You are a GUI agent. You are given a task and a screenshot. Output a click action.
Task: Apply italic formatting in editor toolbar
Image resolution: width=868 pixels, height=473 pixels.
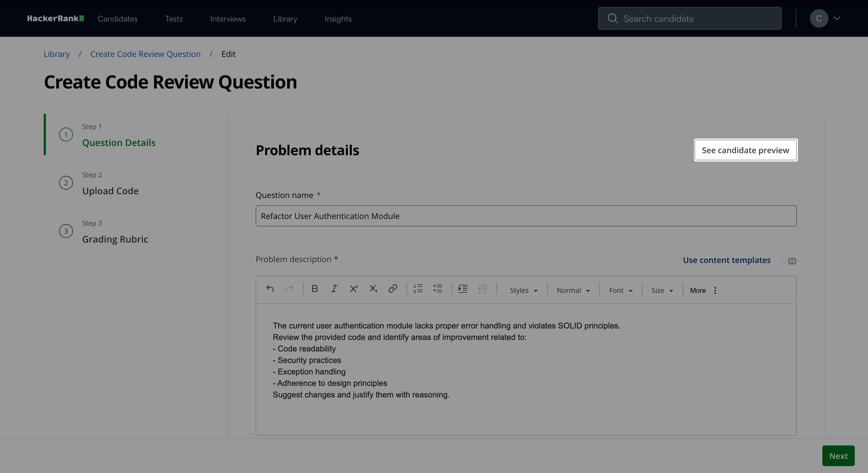click(x=334, y=289)
